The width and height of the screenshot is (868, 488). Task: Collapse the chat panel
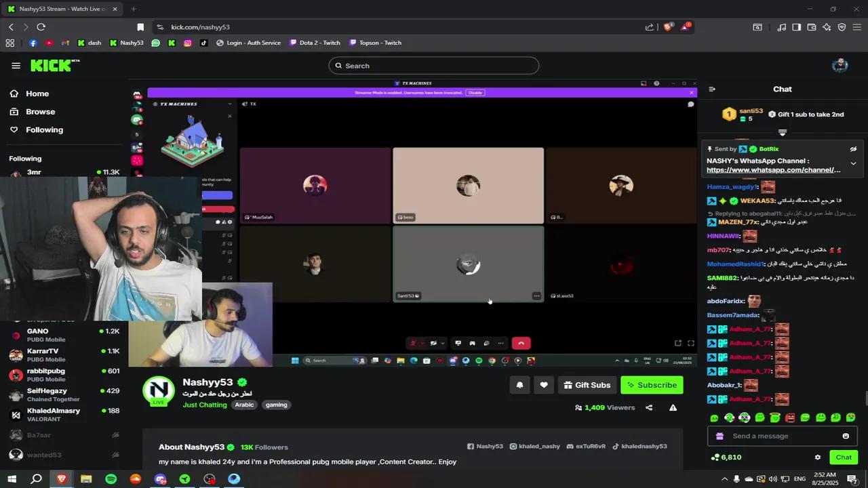pos(712,89)
